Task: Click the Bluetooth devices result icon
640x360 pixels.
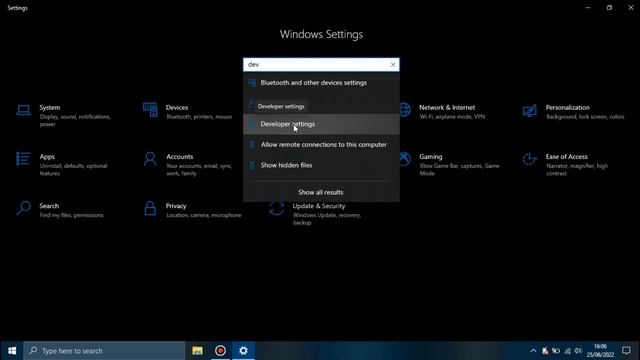Action: click(252, 83)
